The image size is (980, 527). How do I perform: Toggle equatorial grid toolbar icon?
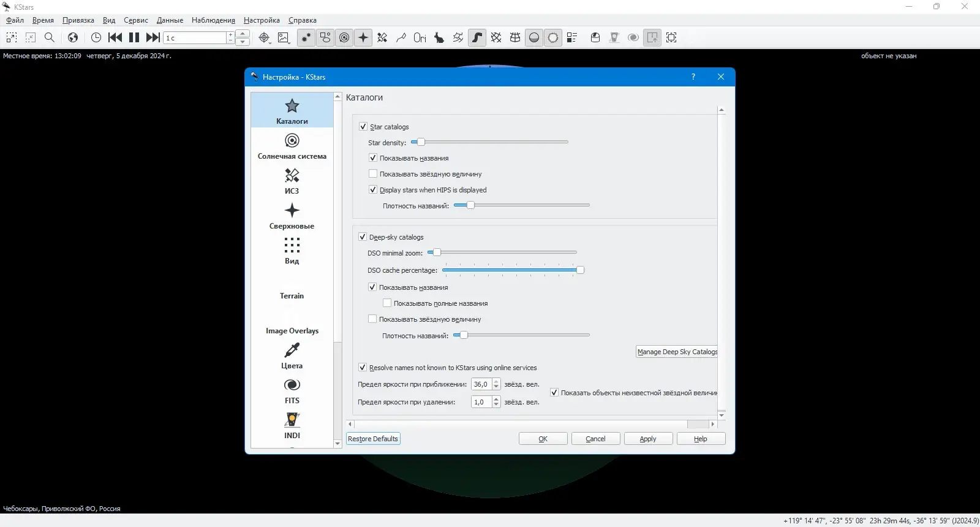[496, 37]
